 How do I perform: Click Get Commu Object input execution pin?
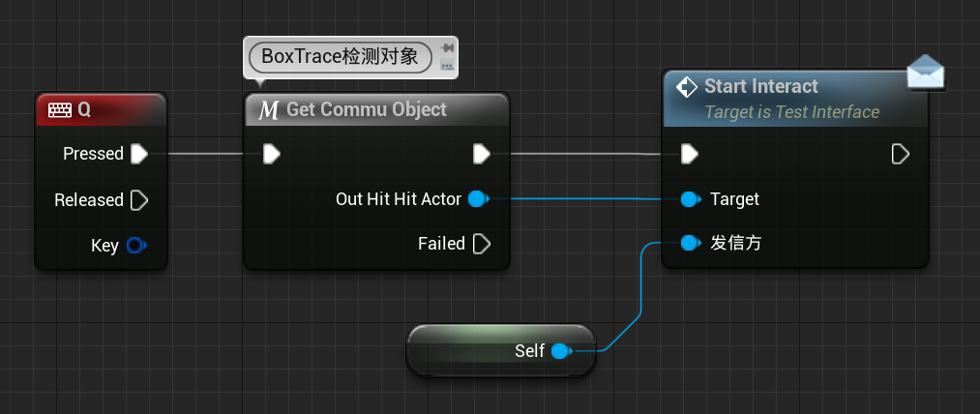tap(271, 154)
